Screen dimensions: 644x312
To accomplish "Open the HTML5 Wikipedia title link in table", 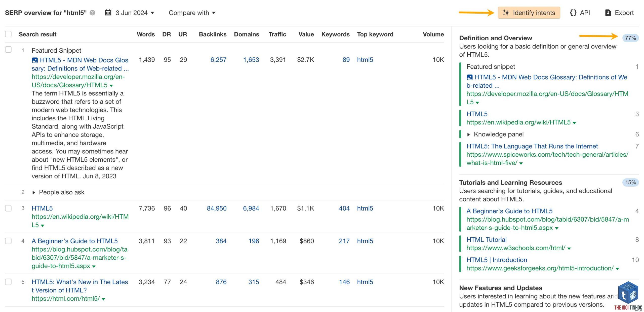I will point(42,208).
